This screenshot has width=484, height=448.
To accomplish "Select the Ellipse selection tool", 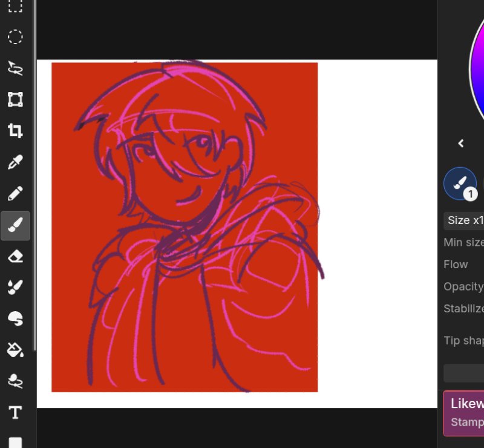I will [x=15, y=37].
